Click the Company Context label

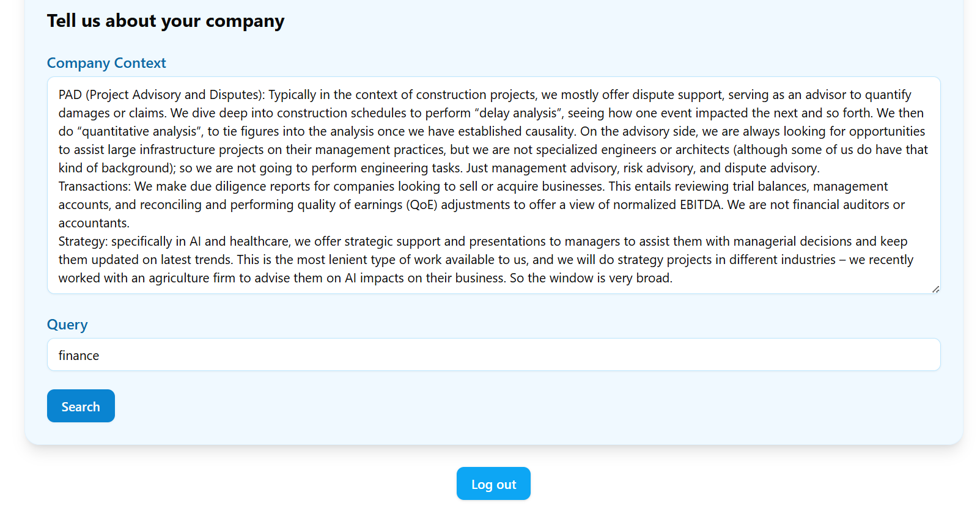tap(106, 64)
